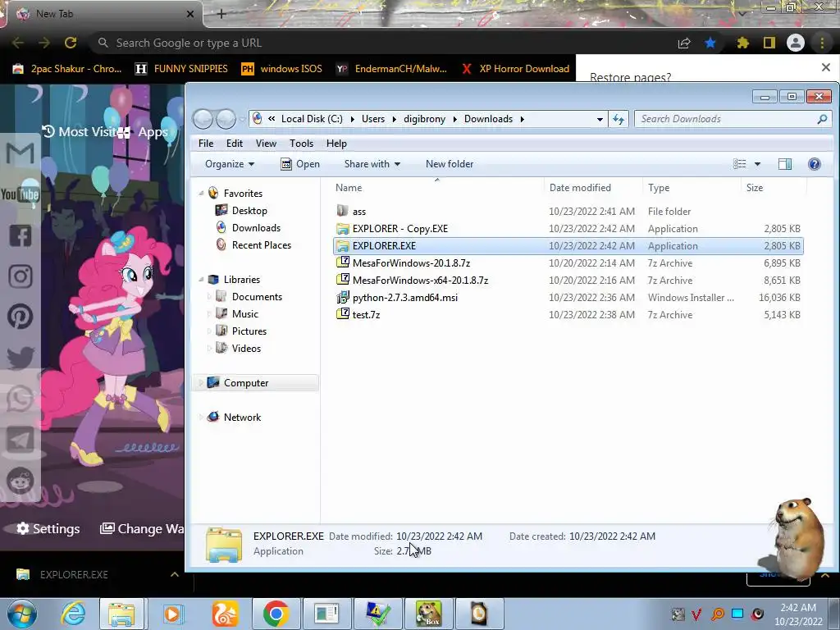The height and width of the screenshot is (630, 840).
Task: Sort by the Type column header
Action: click(x=692, y=188)
